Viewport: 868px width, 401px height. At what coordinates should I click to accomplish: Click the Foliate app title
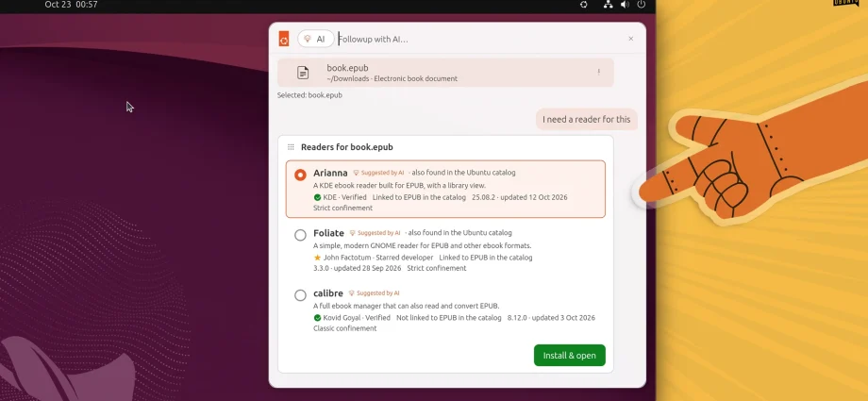pos(329,233)
